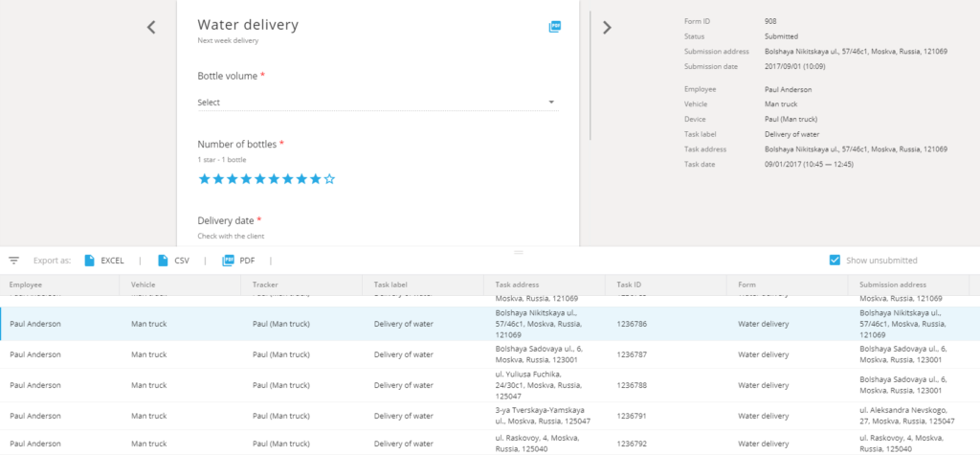Viewport: 980px width, 455px height.
Task: Select the row with Task ID 1236792
Action: [490, 443]
